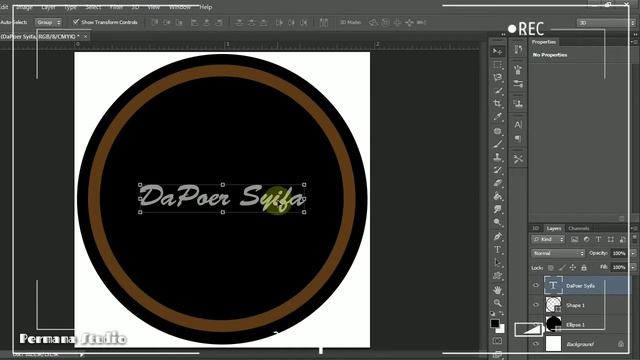Filter layers by shape layers icon
This screenshot has width=640, height=360.
(x=611, y=240)
